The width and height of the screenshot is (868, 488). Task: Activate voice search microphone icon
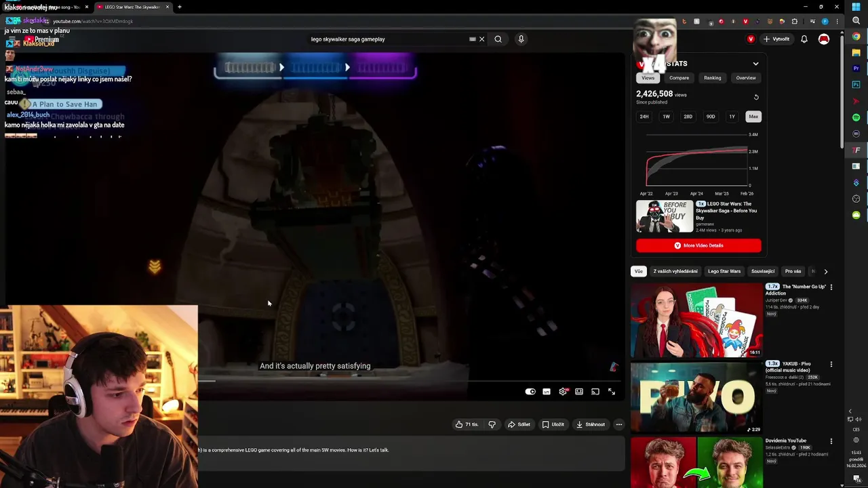click(x=521, y=39)
